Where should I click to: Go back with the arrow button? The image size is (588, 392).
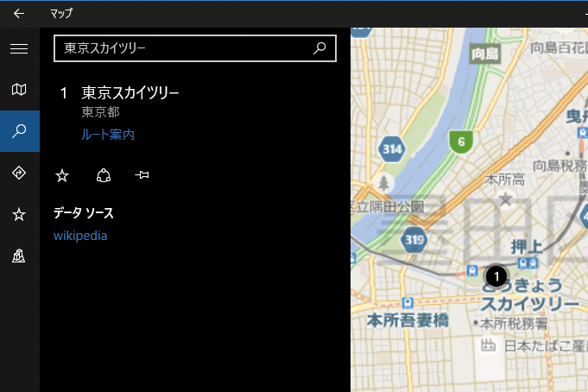pyautogui.click(x=19, y=14)
